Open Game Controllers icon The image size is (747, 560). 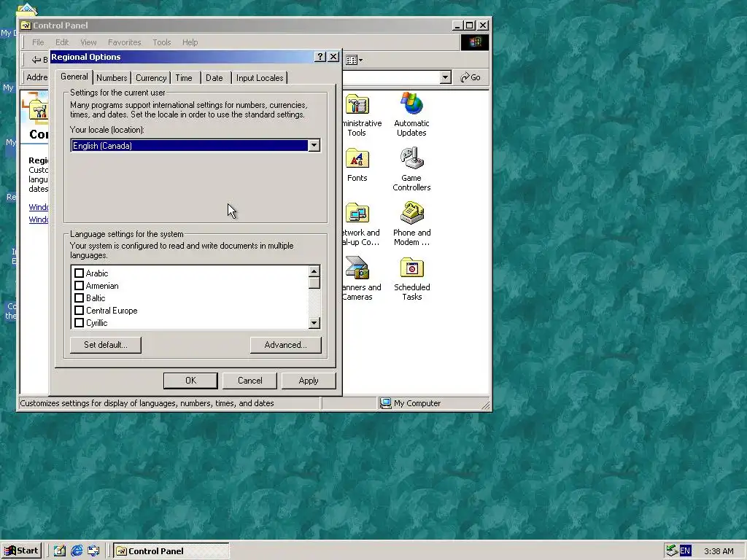[411, 158]
